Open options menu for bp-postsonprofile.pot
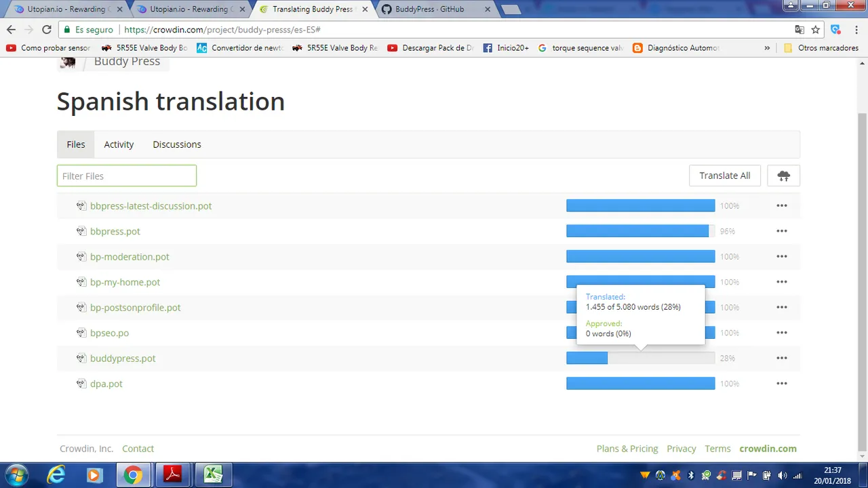Image resolution: width=868 pixels, height=488 pixels. (x=782, y=308)
